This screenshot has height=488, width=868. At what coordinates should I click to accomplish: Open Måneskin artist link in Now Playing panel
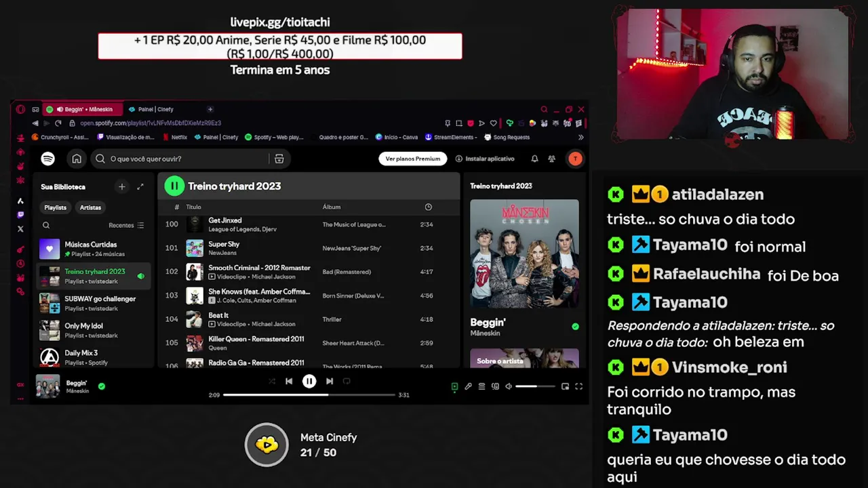(484, 333)
